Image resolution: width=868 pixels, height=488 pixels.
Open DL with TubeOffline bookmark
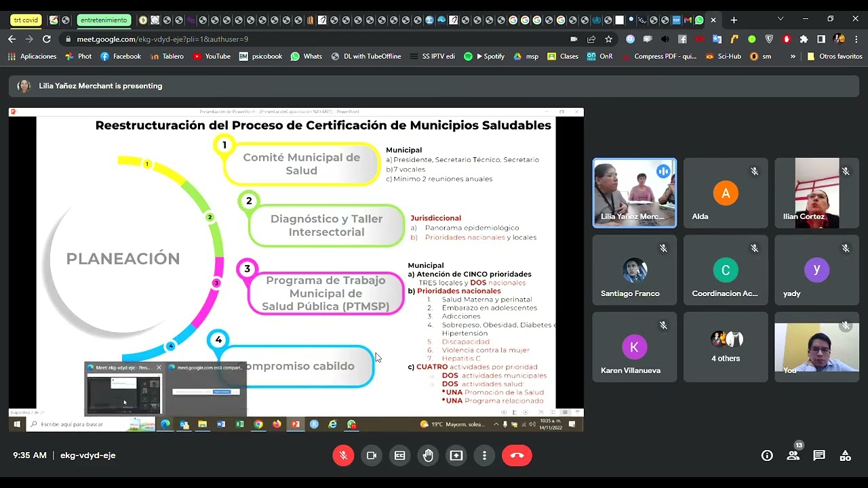(366, 56)
